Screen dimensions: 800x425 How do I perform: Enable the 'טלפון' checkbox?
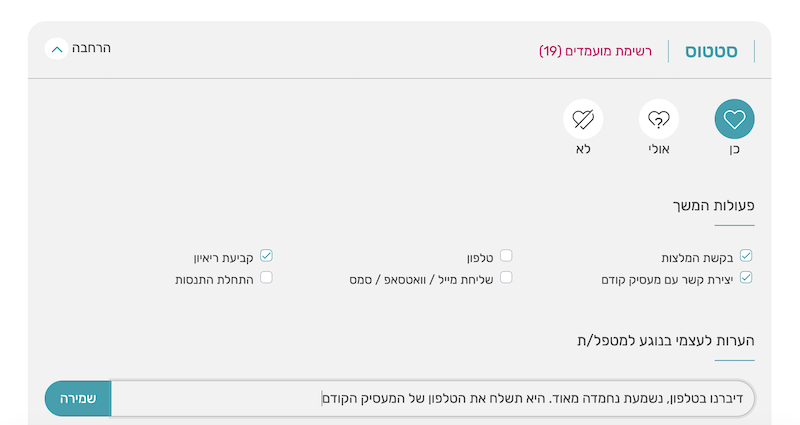tap(506, 256)
